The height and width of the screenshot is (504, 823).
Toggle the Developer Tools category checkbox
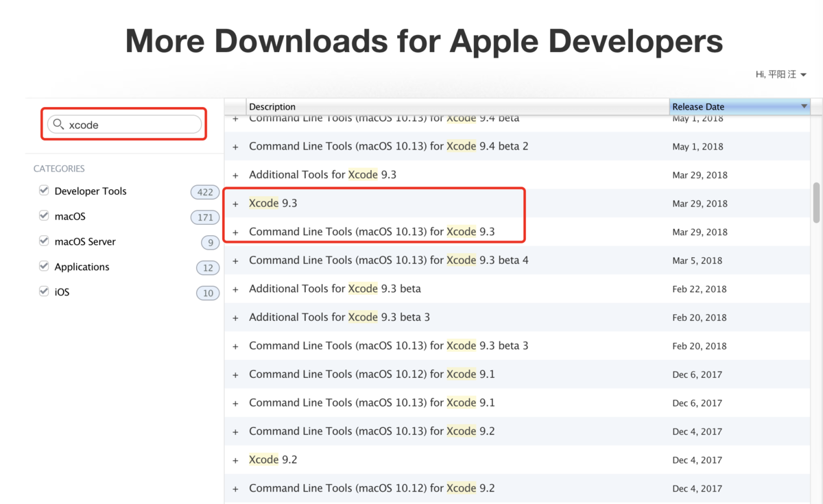[x=44, y=190]
